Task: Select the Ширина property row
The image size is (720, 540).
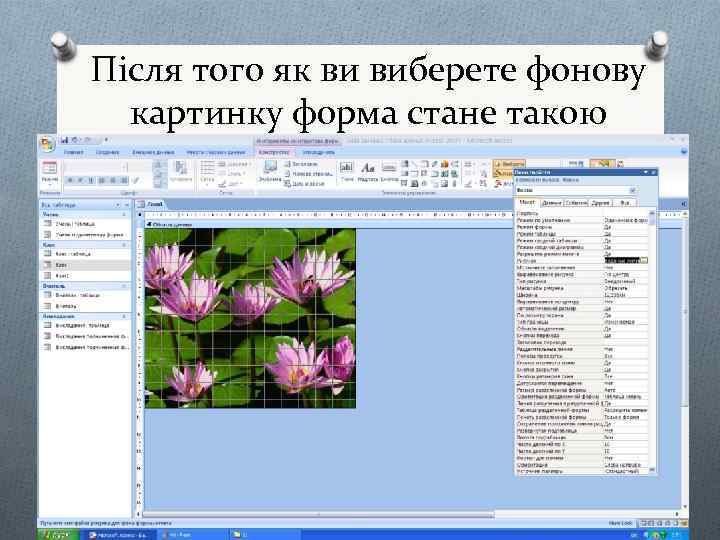Action: coord(582,295)
